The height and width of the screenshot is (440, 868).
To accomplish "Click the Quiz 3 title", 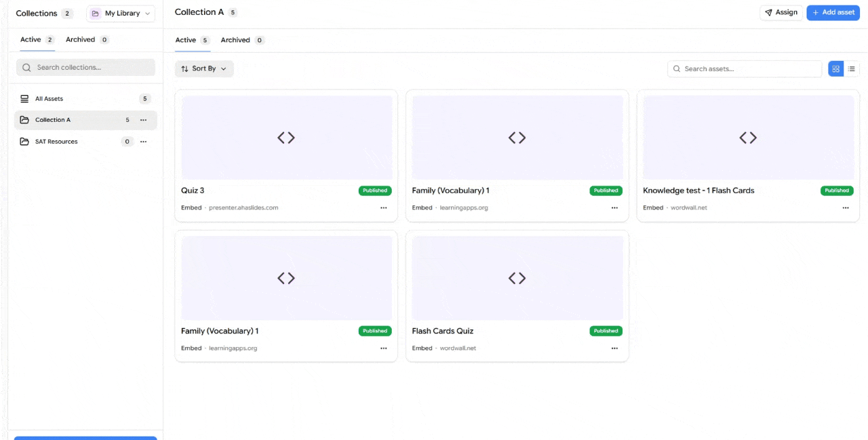I will point(193,191).
